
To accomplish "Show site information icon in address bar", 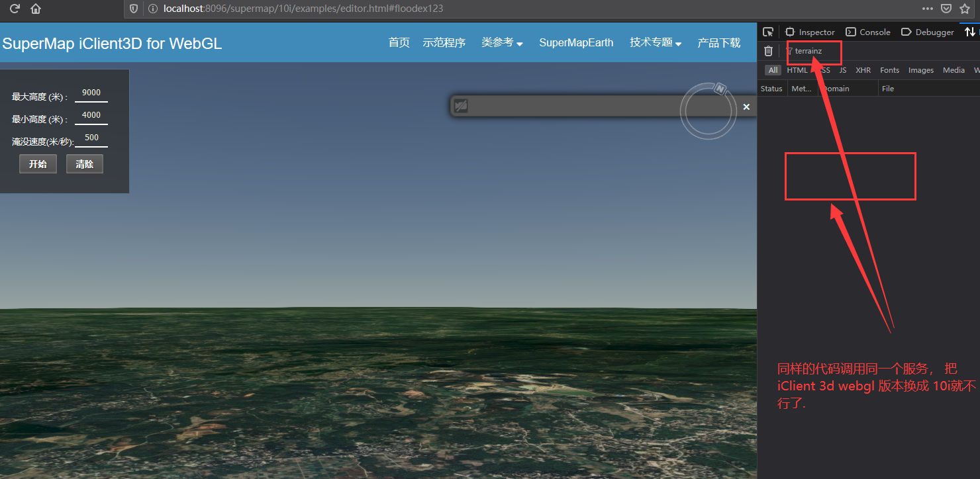I will pos(152,9).
